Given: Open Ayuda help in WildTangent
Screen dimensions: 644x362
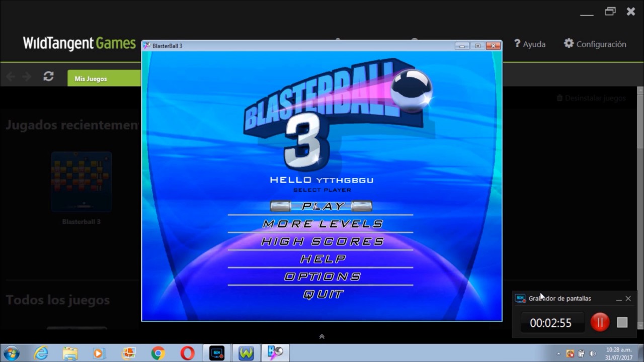Looking at the screenshot, I should click(x=530, y=44).
